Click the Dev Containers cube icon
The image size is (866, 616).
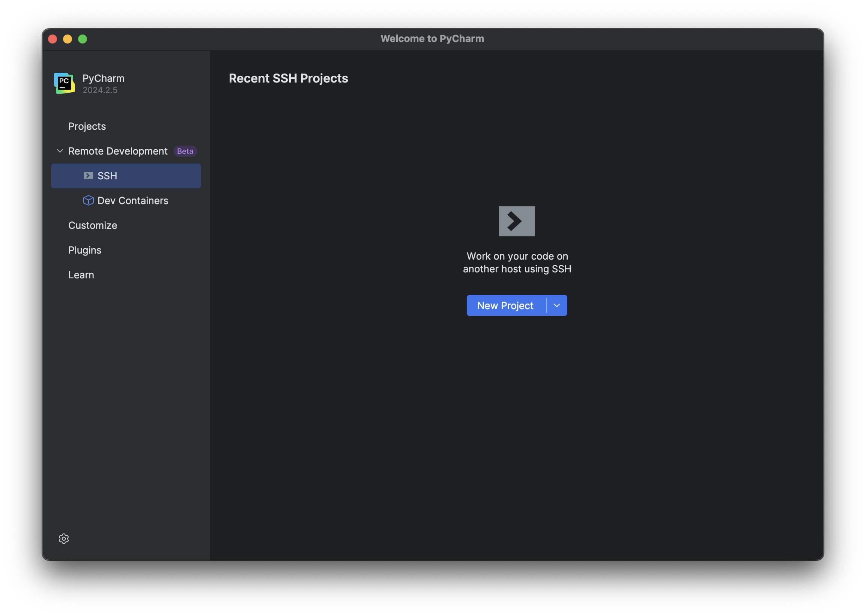(x=88, y=200)
